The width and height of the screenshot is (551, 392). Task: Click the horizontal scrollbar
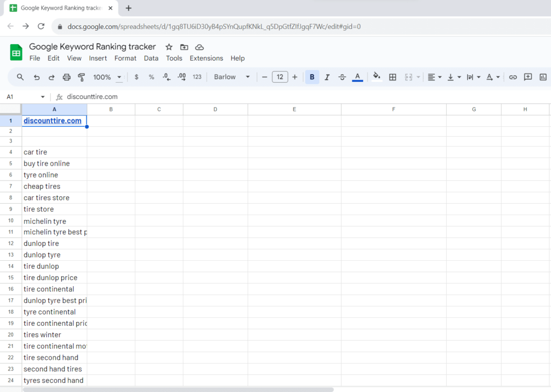point(178,389)
